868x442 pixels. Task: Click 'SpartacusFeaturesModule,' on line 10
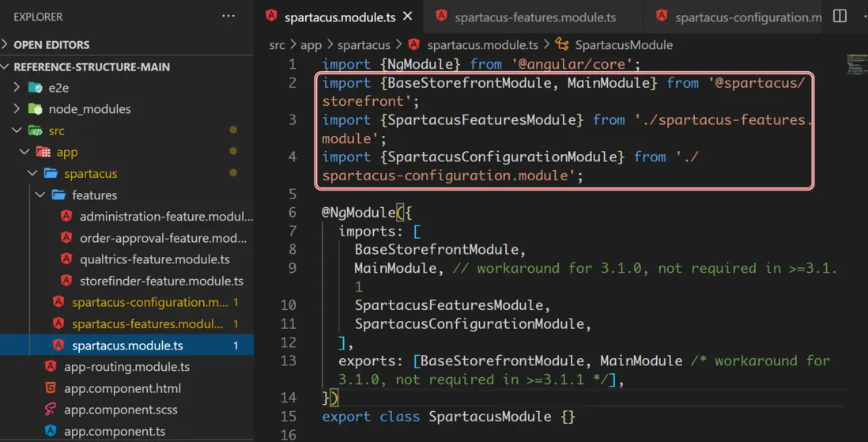point(452,305)
